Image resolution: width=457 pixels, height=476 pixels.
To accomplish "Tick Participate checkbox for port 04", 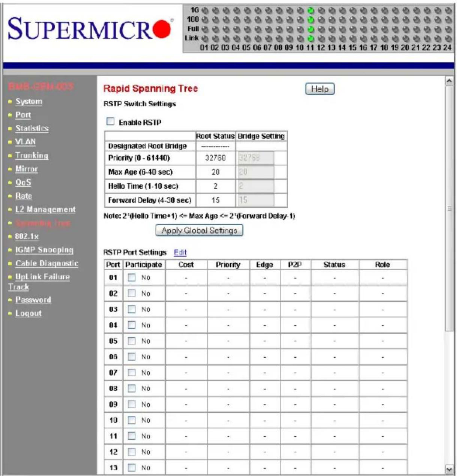I will pos(131,325).
